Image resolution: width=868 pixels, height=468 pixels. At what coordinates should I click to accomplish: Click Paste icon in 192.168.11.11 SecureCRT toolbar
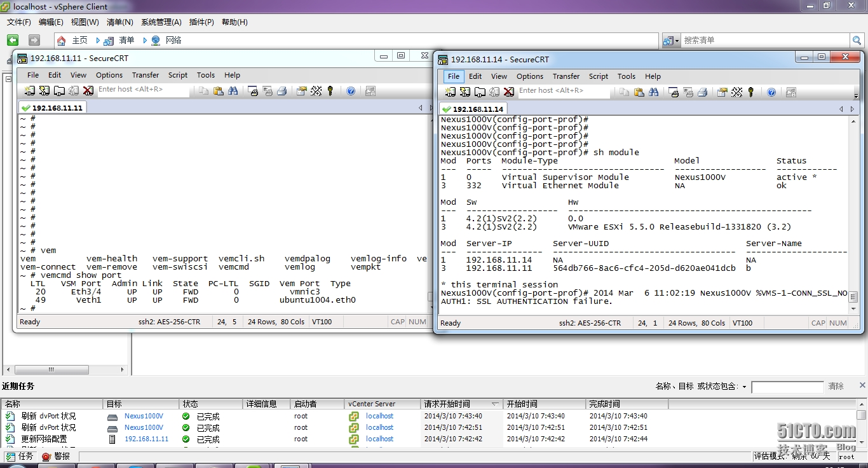[219, 91]
